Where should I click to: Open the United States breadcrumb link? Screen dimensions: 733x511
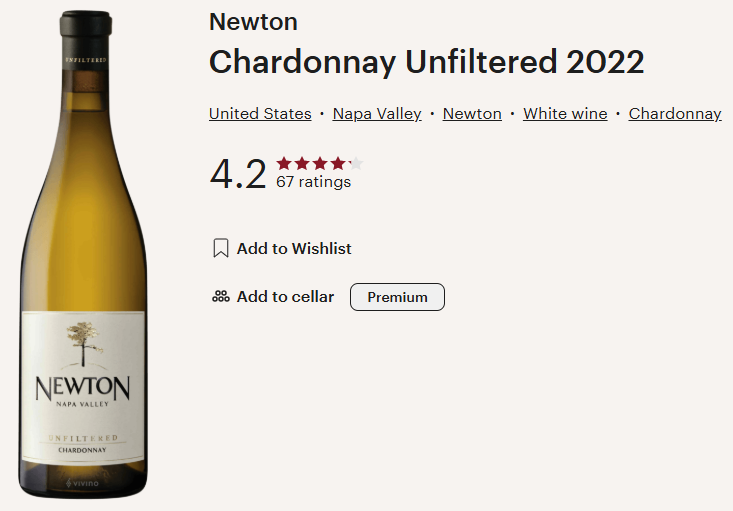(x=260, y=114)
